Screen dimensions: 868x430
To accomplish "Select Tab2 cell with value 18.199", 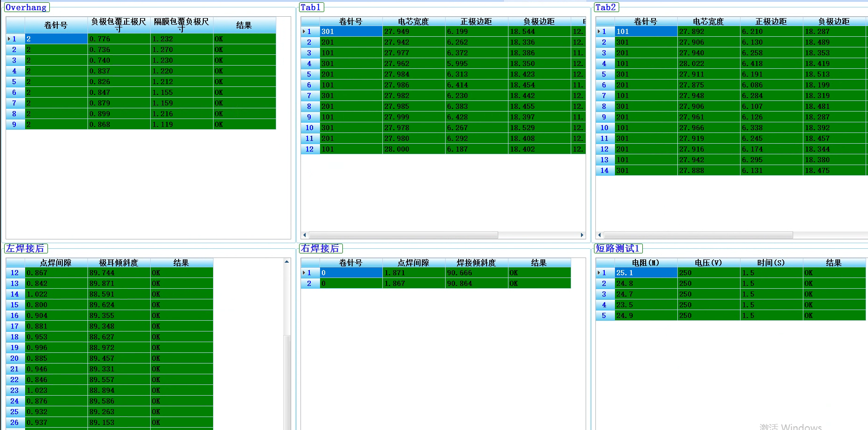I will tap(835, 85).
